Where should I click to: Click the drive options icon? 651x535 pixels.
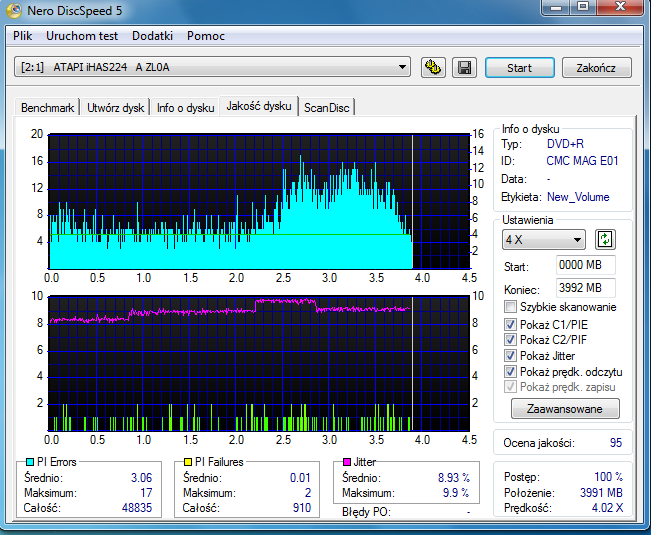433,67
